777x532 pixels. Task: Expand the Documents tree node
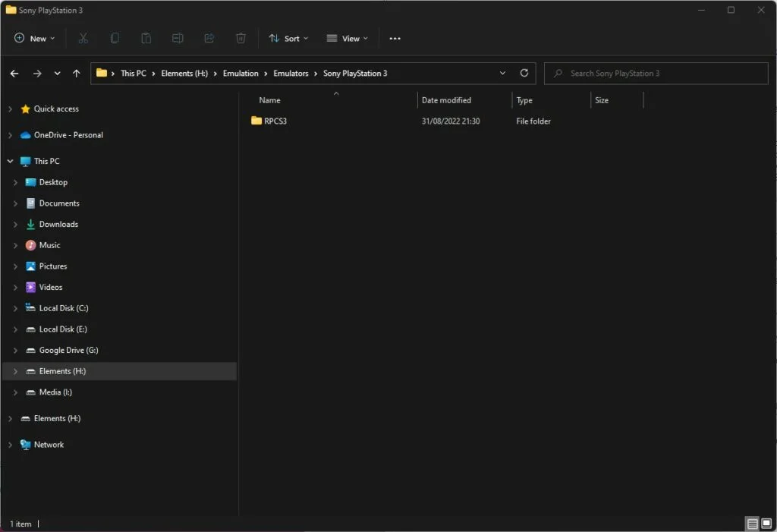click(x=15, y=203)
